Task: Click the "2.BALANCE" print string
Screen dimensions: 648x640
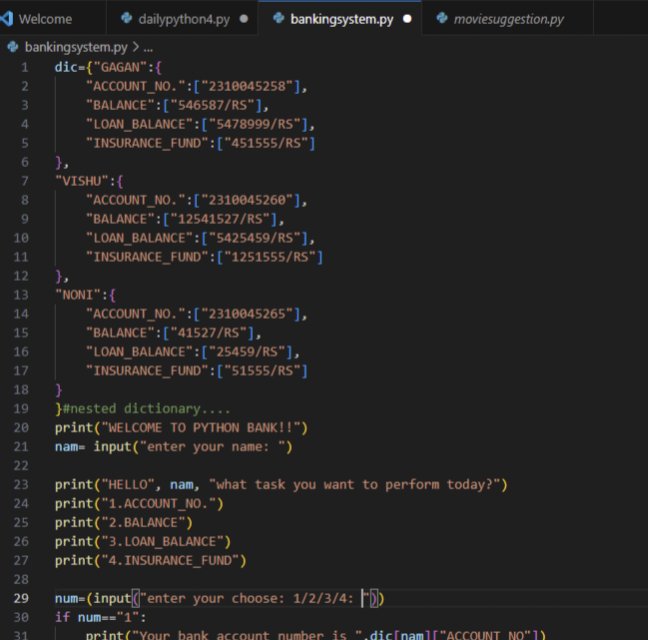Action: pos(143,523)
